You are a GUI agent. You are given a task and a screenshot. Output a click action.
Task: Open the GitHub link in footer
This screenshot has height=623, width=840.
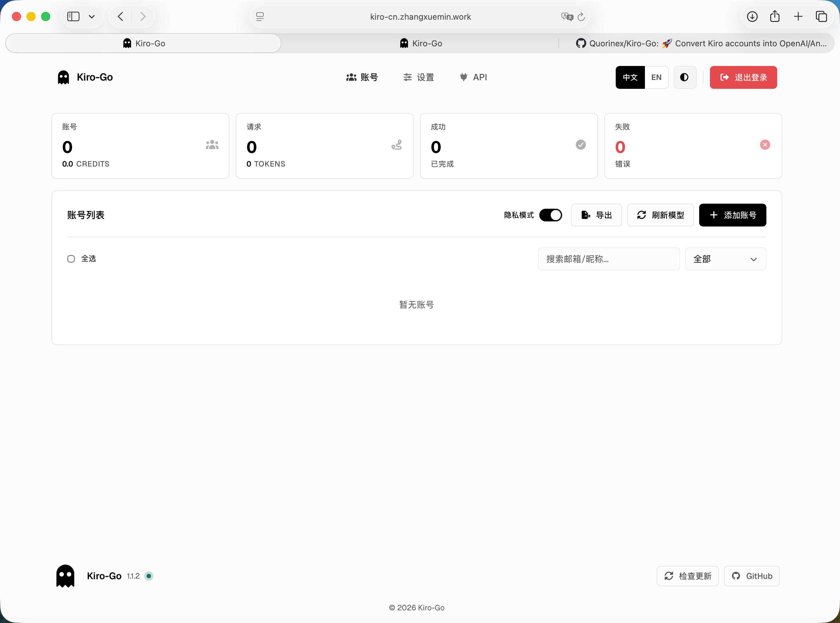751,576
